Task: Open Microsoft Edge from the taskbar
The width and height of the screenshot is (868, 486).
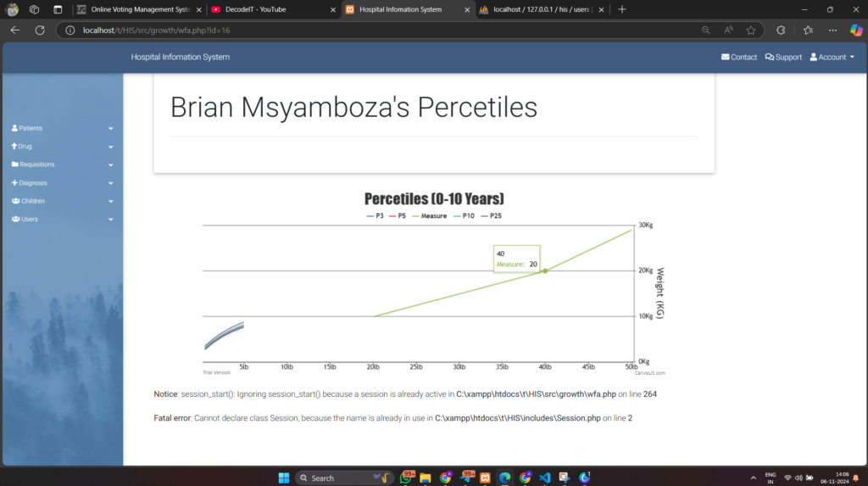Action: click(505, 478)
